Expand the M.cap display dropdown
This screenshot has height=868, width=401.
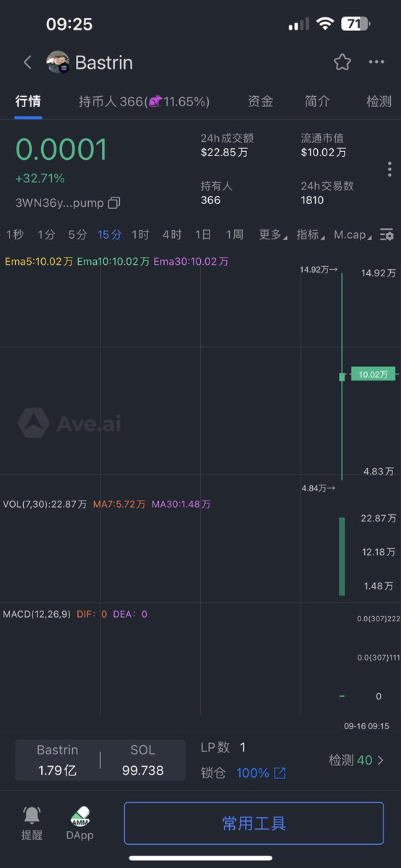353,234
